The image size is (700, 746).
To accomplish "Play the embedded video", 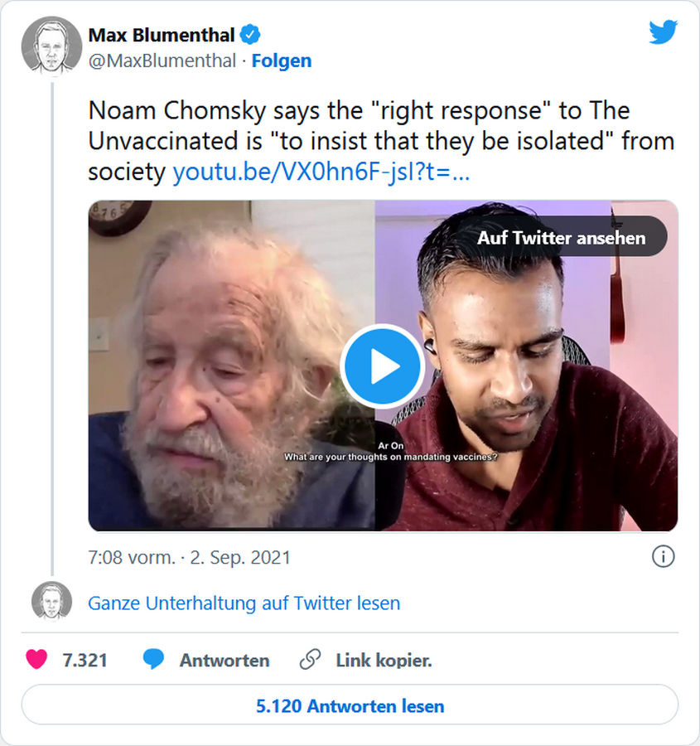I will pos(383,366).
